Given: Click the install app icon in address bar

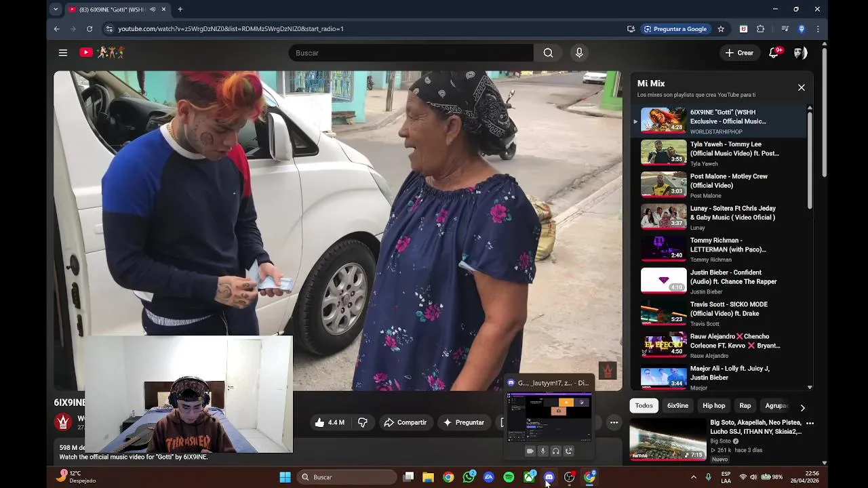Looking at the screenshot, I should pos(631,29).
